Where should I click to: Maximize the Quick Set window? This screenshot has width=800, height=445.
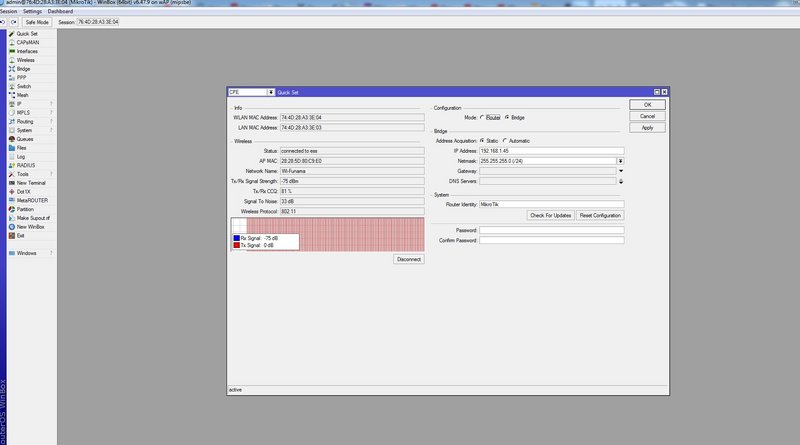657,92
